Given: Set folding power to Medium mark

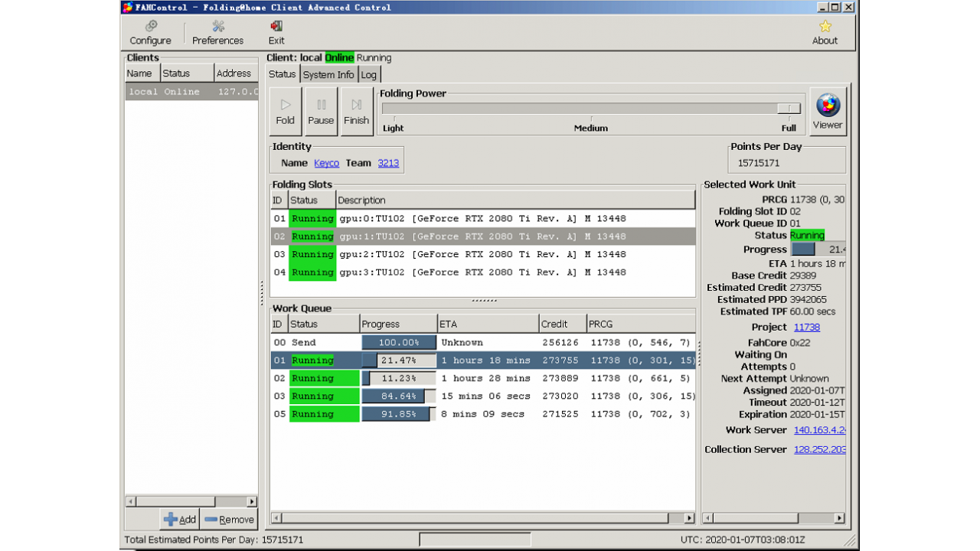Looking at the screenshot, I should pyautogui.click(x=591, y=128).
